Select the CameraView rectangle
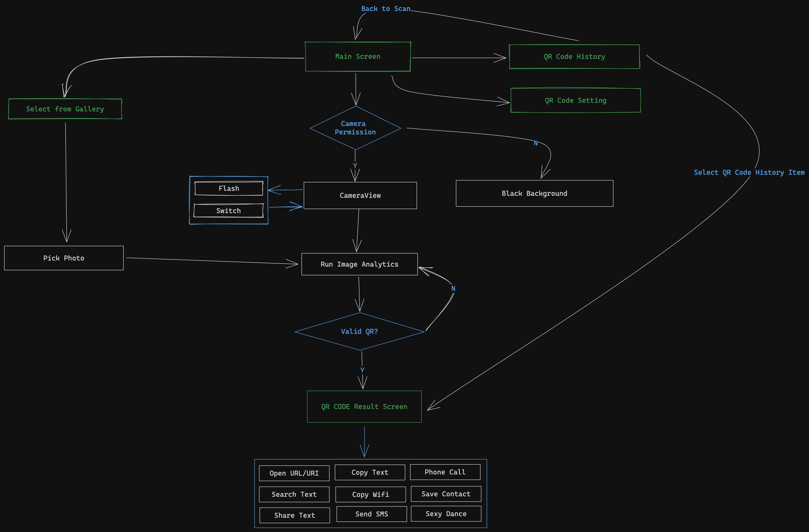Screen dimensions: 809x532 [x=360, y=195]
